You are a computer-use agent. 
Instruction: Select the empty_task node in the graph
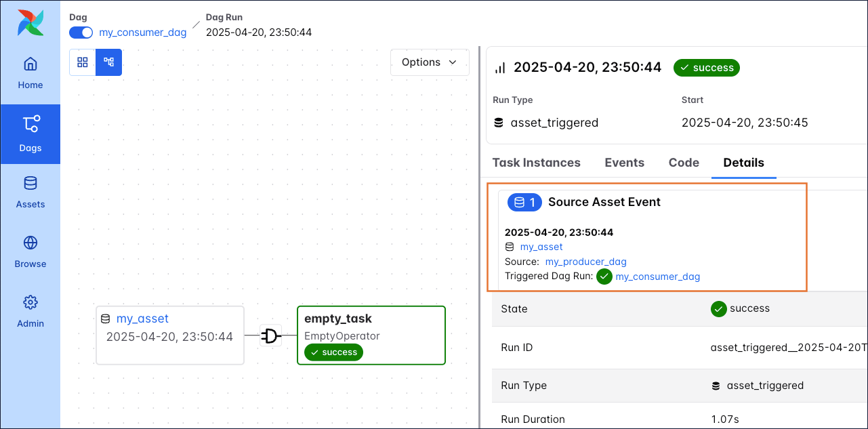point(371,335)
